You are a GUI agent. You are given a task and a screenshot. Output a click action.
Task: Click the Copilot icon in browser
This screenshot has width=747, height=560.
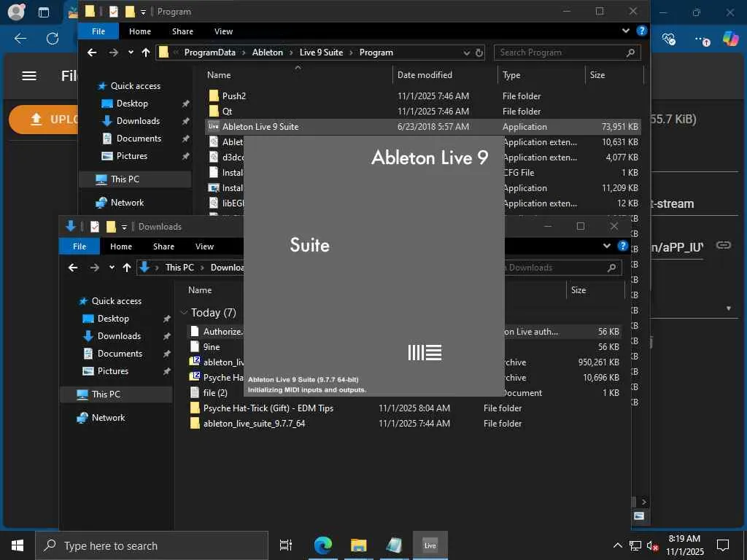[729, 39]
